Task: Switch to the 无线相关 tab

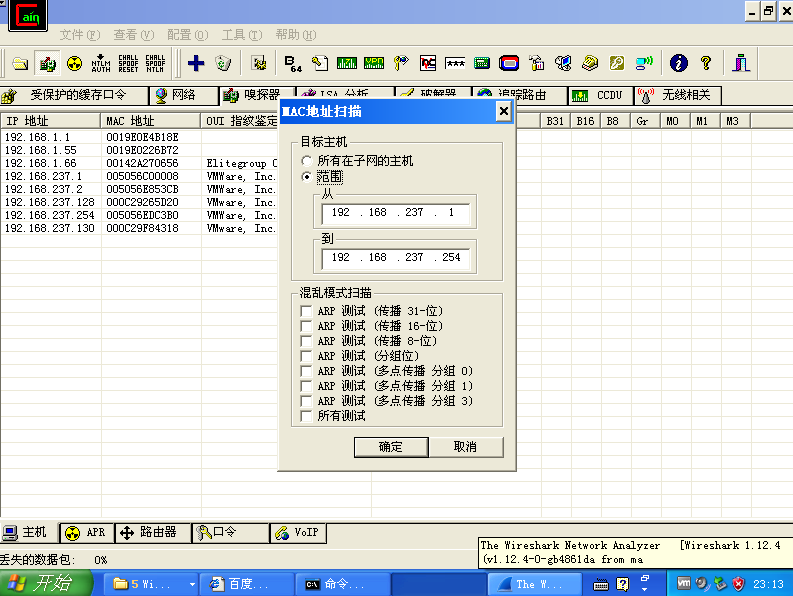Action: (675, 96)
